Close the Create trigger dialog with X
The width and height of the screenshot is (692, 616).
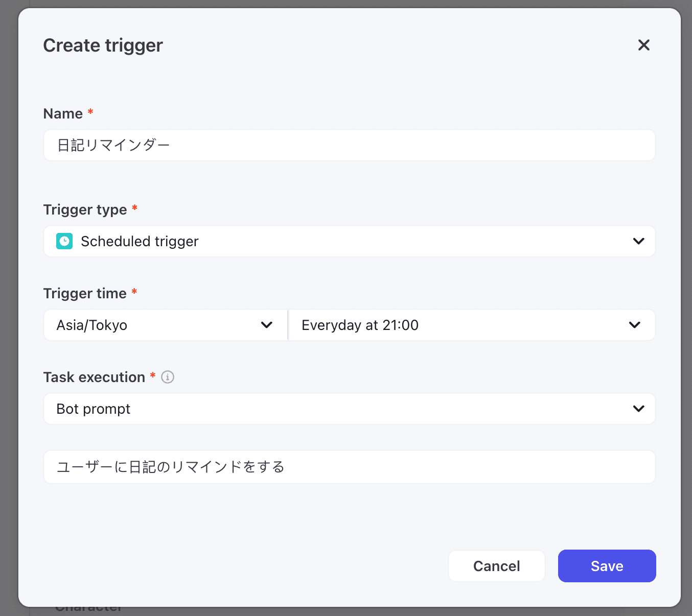point(643,45)
